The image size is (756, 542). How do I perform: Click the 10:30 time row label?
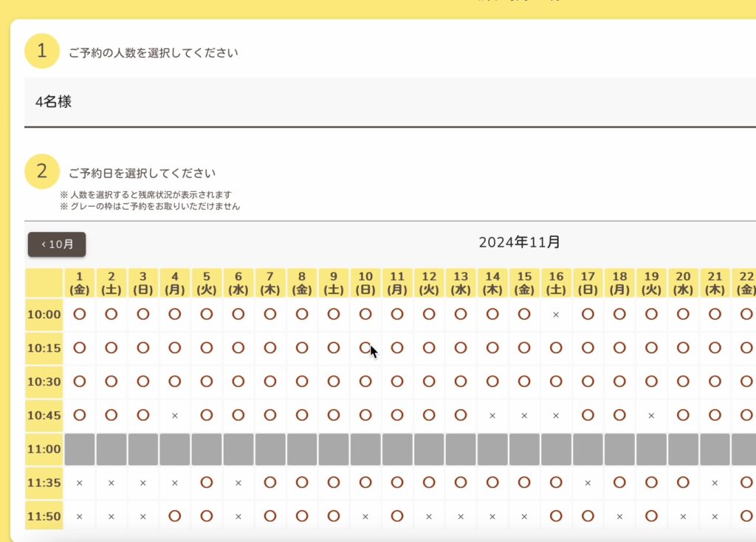44,382
